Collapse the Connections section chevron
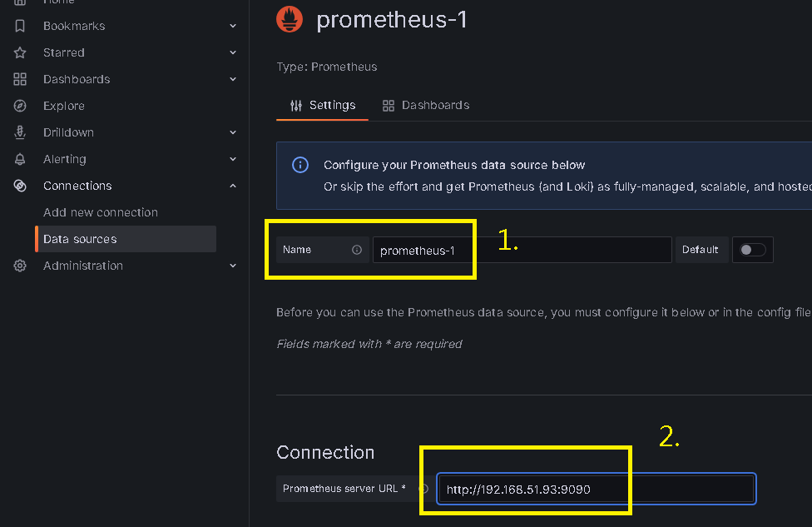Screen dimensions: 812x527 tap(233, 186)
